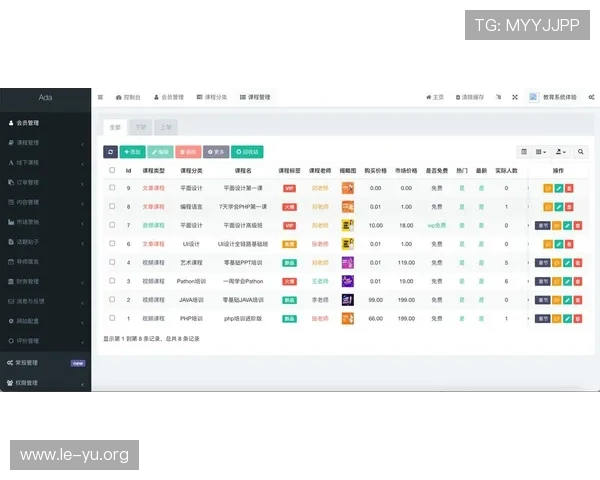This screenshot has width=600, height=480.
Task: Click red delete icon in row 8
Action: coord(569,207)
